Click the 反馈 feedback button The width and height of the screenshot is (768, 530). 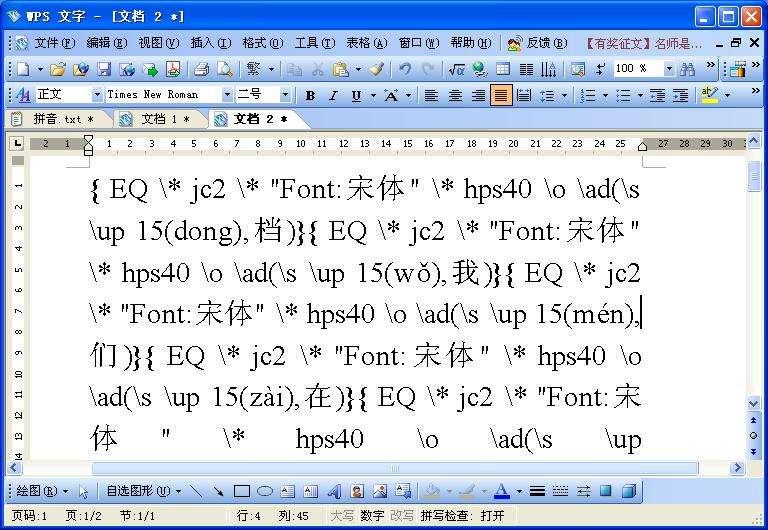538,44
